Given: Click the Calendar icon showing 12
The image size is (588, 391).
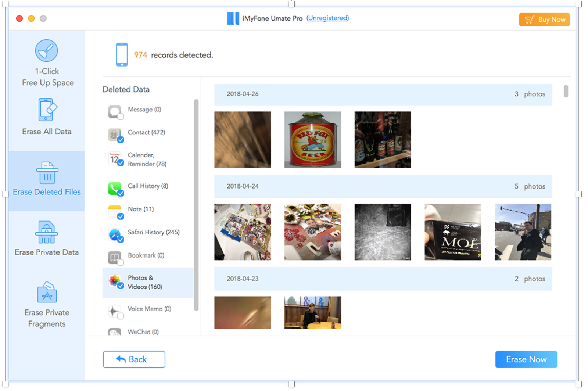Looking at the screenshot, I should (x=115, y=158).
